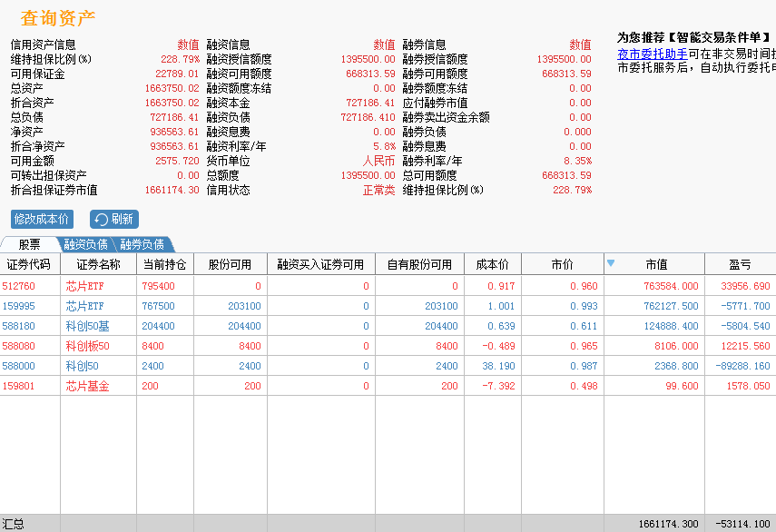Switch to the 融资负债 tab
This screenshot has height=532, width=776.
pyautogui.click(x=85, y=244)
